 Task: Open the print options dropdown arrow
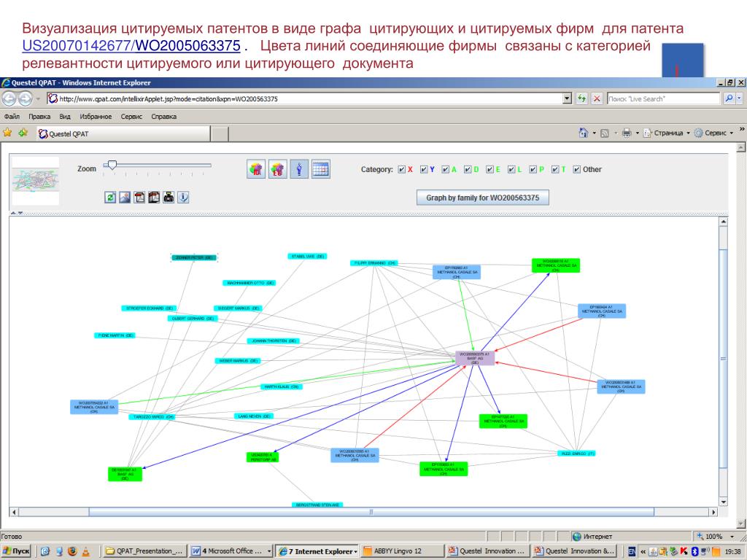tap(638, 133)
